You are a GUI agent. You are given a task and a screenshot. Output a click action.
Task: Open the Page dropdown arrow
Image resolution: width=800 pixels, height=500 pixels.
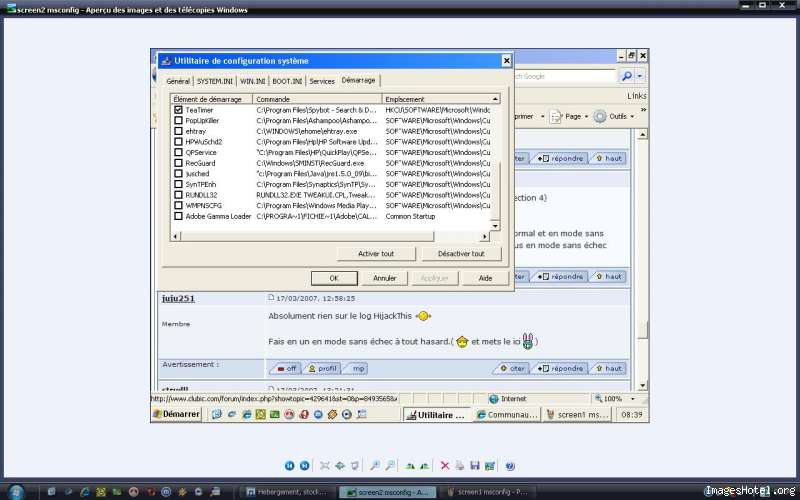(586, 117)
